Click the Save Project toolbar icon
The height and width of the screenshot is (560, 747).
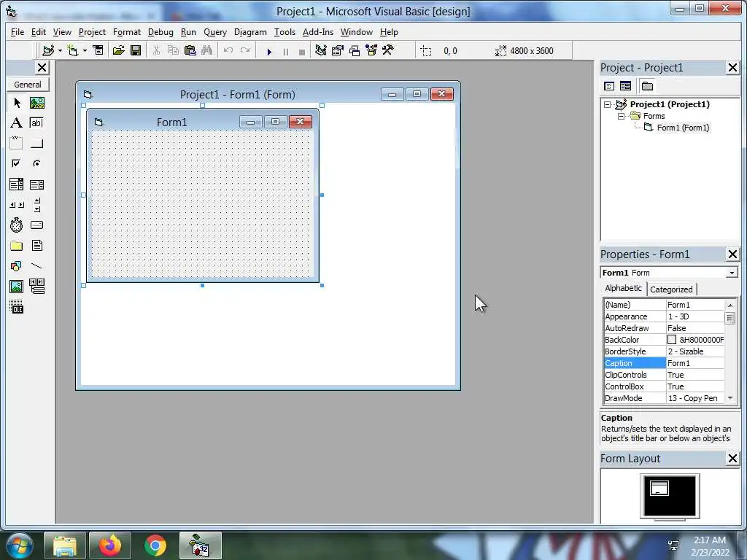[x=136, y=50]
